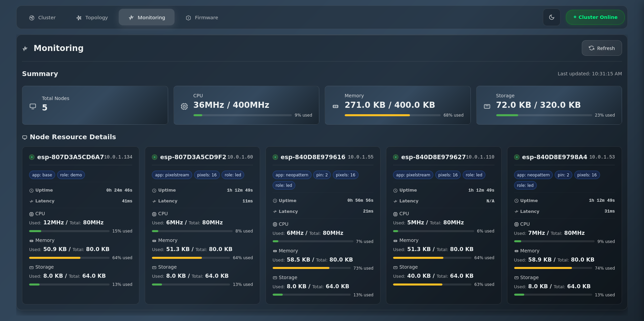Click the green status dot on esp-840D8E979616
Viewport: 644px width, 321px height.
pos(275,157)
